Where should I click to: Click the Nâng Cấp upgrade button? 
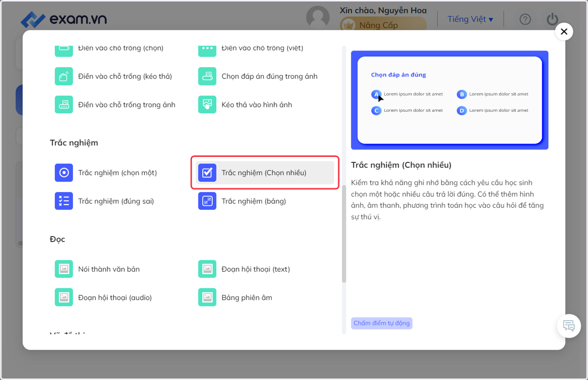[383, 25]
